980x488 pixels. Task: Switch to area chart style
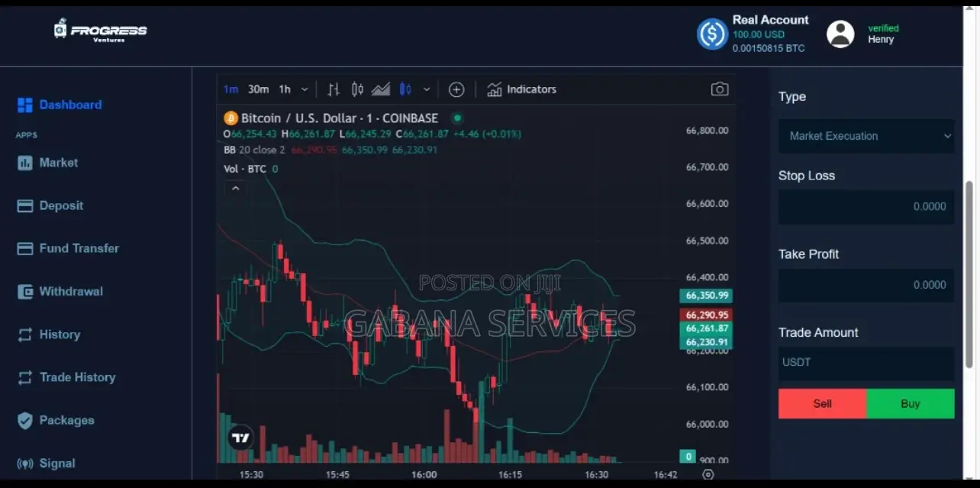381,89
